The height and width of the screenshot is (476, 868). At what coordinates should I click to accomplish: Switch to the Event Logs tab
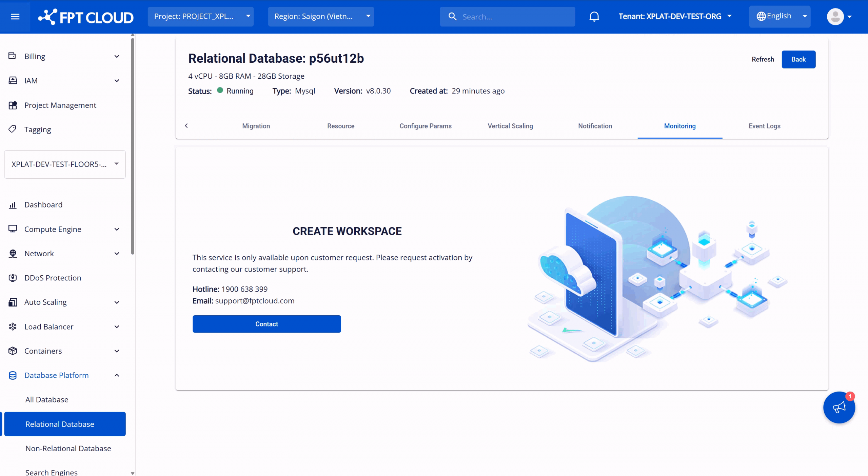(764, 126)
